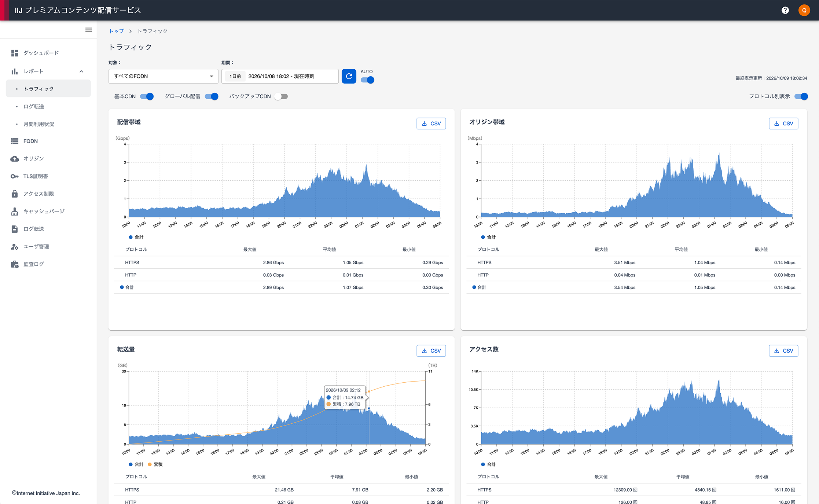819x504 pixels.
Task: Click the blue refresh reload button
Action: click(x=349, y=76)
